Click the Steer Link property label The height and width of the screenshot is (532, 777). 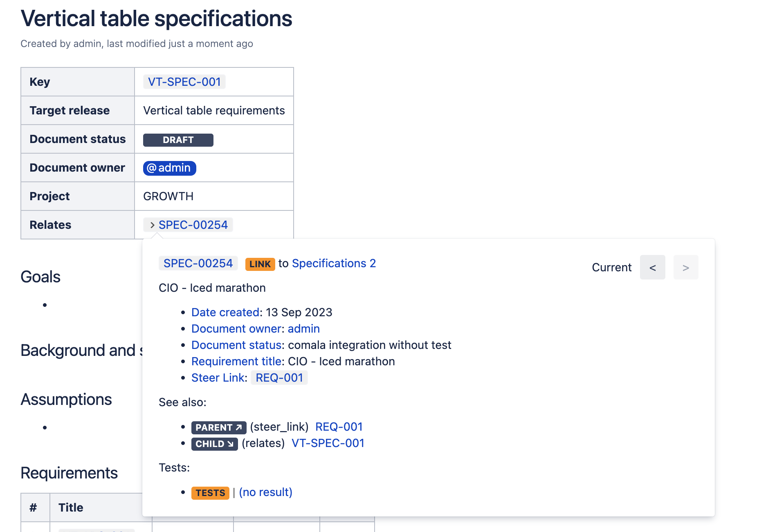[218, 378]
